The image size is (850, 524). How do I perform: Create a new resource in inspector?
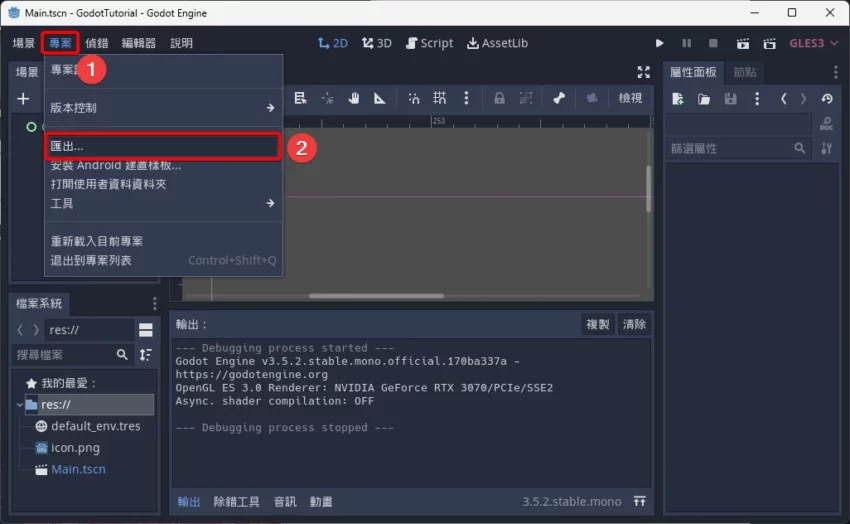[678, 99]
